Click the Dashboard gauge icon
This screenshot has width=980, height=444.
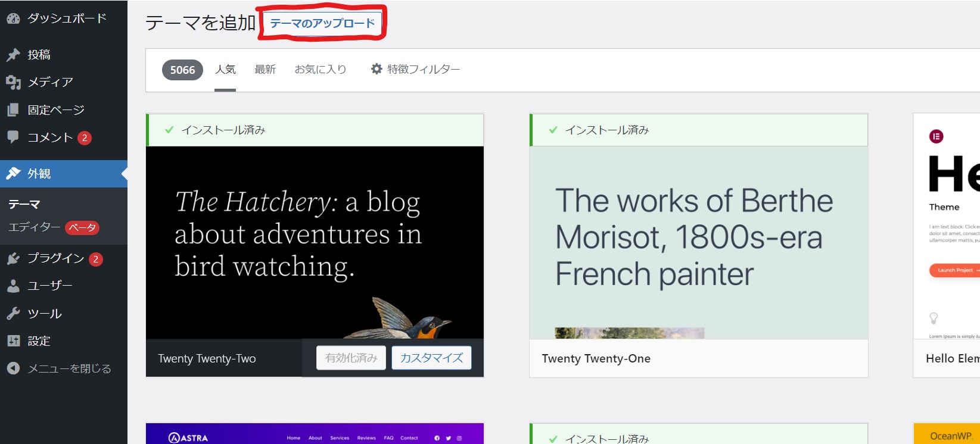(x=13, y=18)
